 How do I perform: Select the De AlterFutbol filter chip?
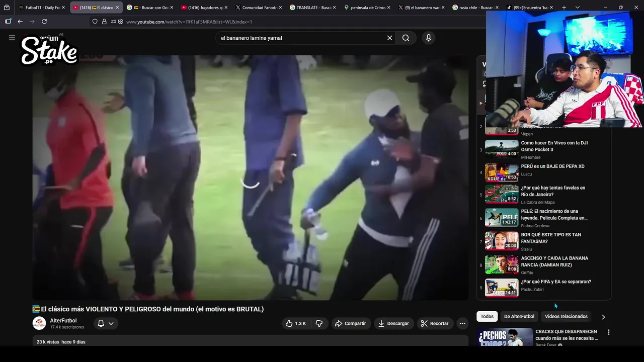pyautogui.click(x=519, y=316)
